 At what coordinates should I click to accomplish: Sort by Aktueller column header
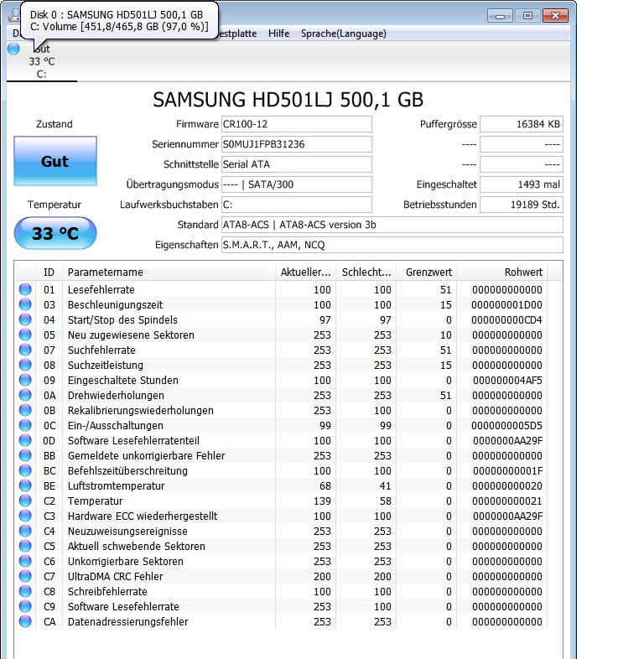coord(305,272)
